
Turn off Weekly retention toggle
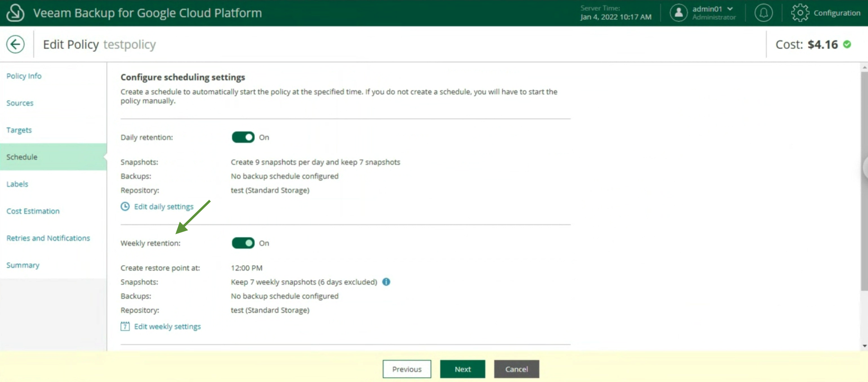pos(243,243)
